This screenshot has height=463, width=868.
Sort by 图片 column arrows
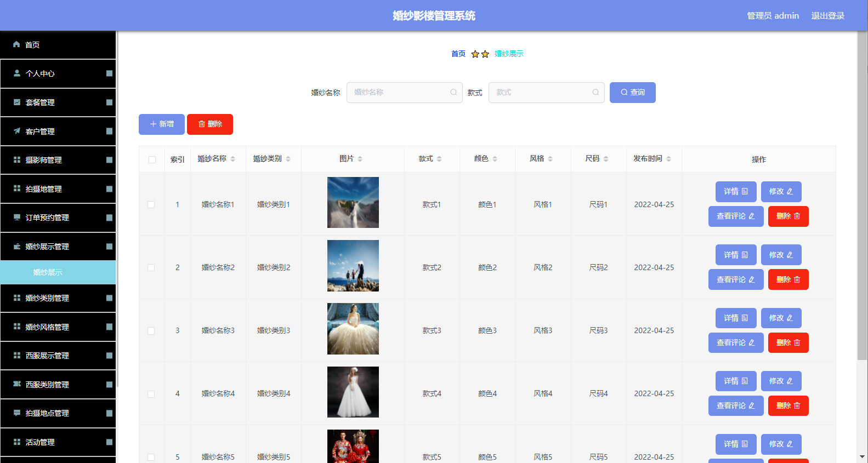pyautogui.click(x=360, y=159)
